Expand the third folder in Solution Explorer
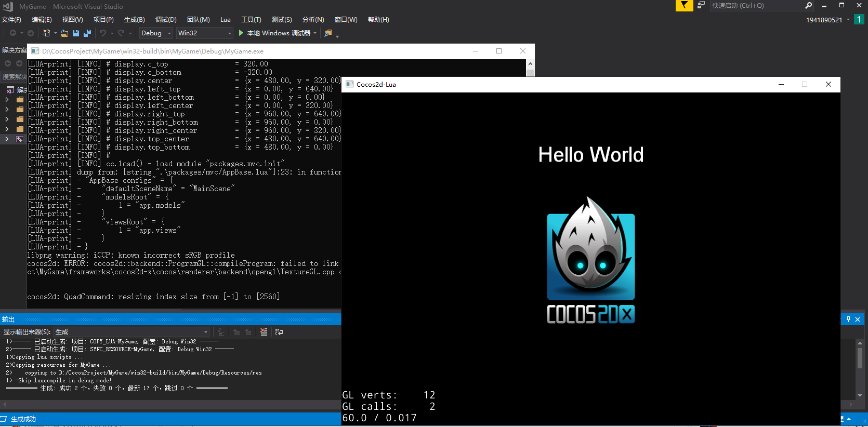 click(x=7, y=119)
